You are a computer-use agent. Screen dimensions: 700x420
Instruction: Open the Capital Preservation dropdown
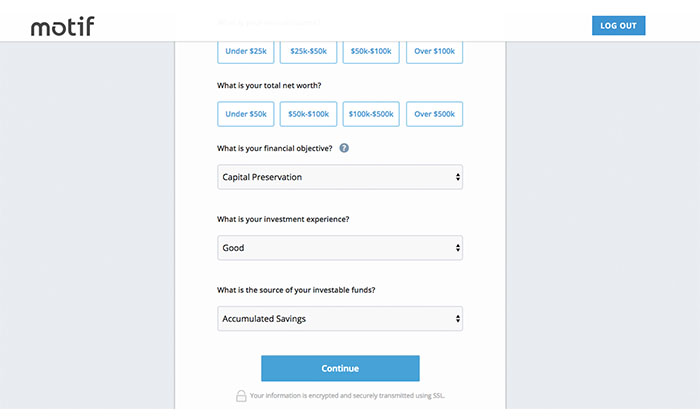(340, 177)
